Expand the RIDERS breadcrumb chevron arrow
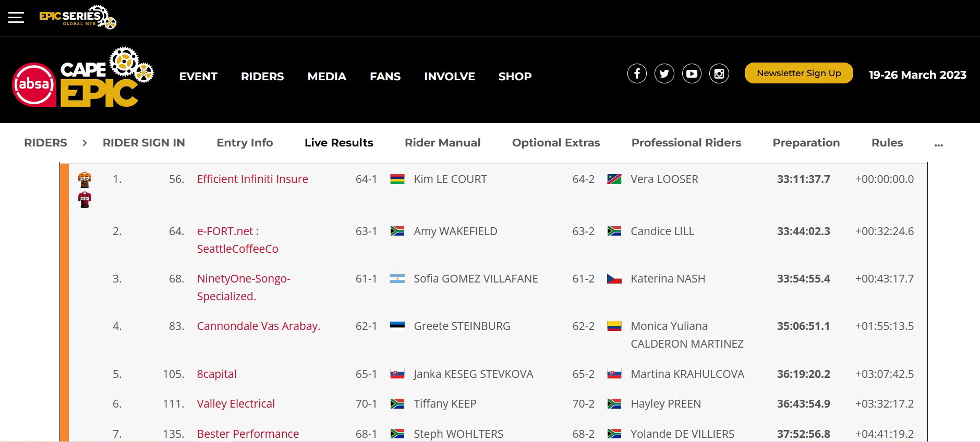Viewport: 980px width, 442px height. tap(84, 143)
